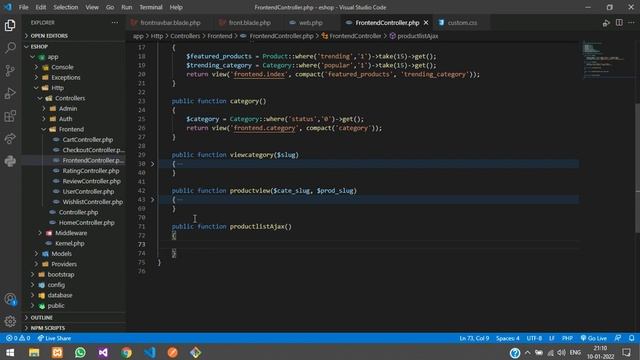Open the Manage gear icon
The height and width of the screenshot is (360, 640).
click(10, 321)
